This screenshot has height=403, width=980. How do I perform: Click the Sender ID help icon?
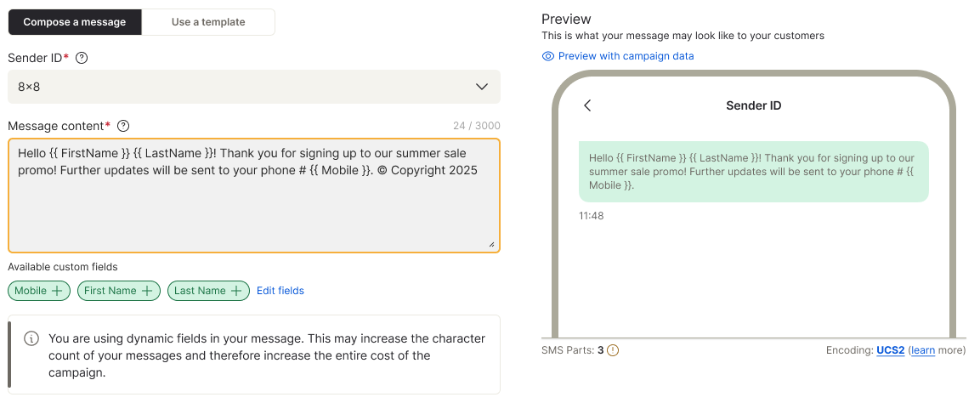tap(82, 58)
